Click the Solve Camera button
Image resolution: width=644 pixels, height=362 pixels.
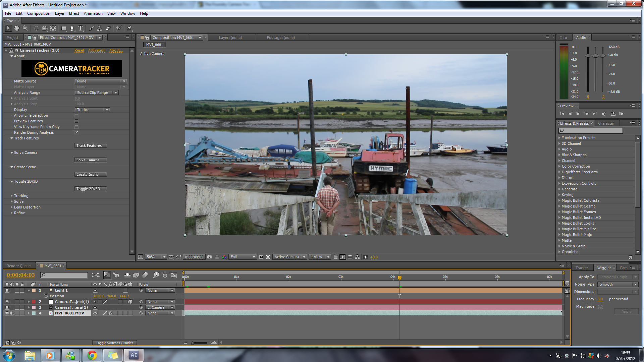tap(88, 160)
